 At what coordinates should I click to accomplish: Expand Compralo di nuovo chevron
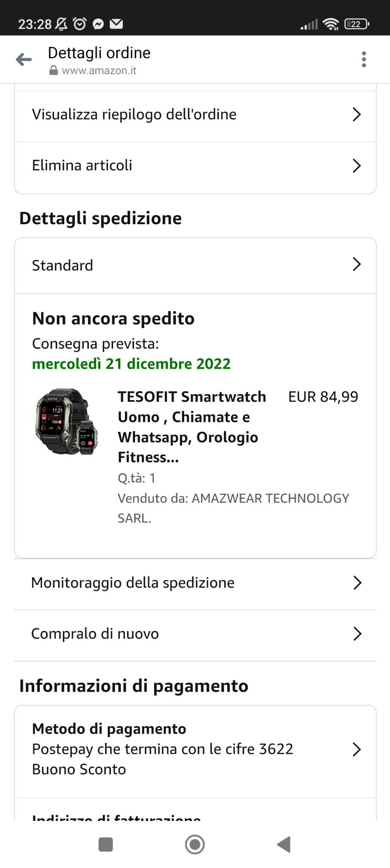(x=357, y=634)
